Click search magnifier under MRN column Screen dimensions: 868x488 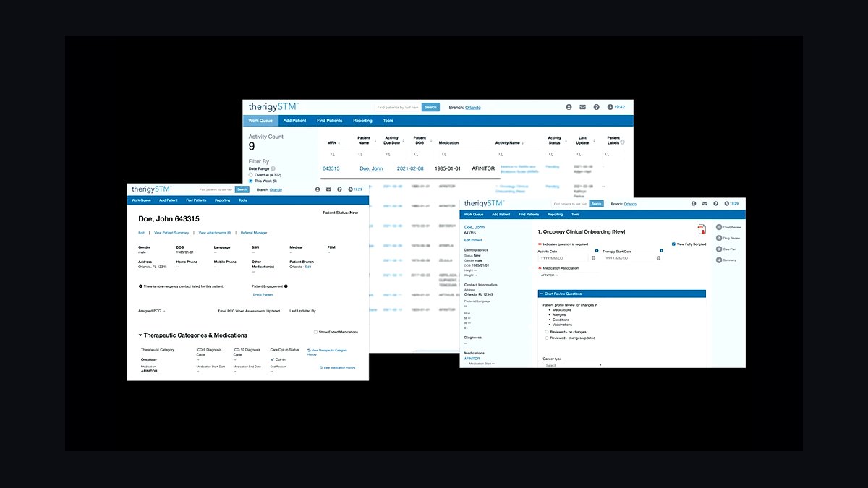point(333,154)
